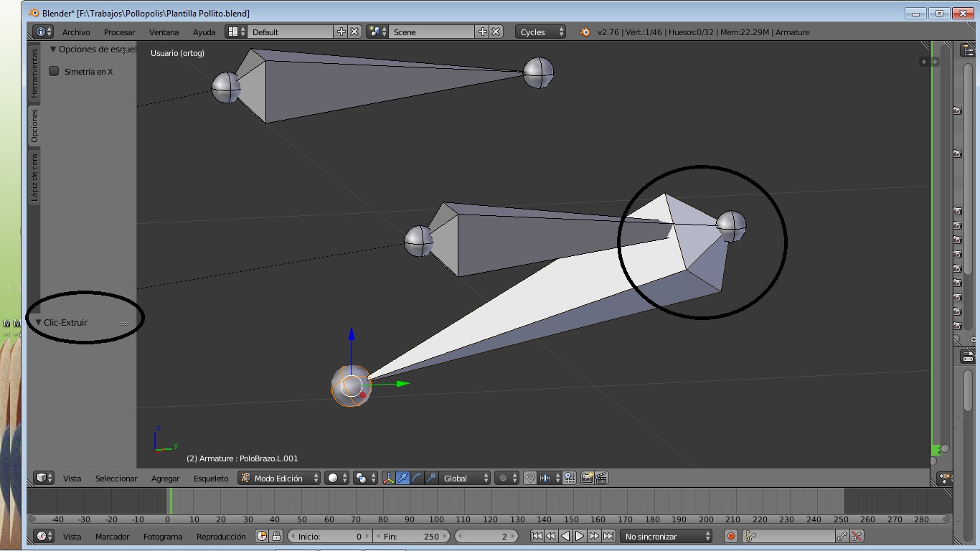Open the Archivo menu
Image resolution: width=980 pixels, height=551 pixels.
click(x=76, y=32)
